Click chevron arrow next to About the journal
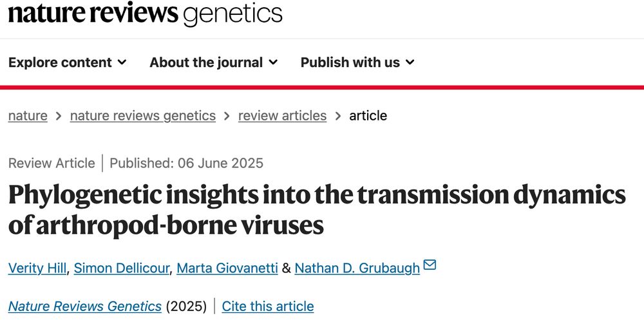 coord(273,62)
